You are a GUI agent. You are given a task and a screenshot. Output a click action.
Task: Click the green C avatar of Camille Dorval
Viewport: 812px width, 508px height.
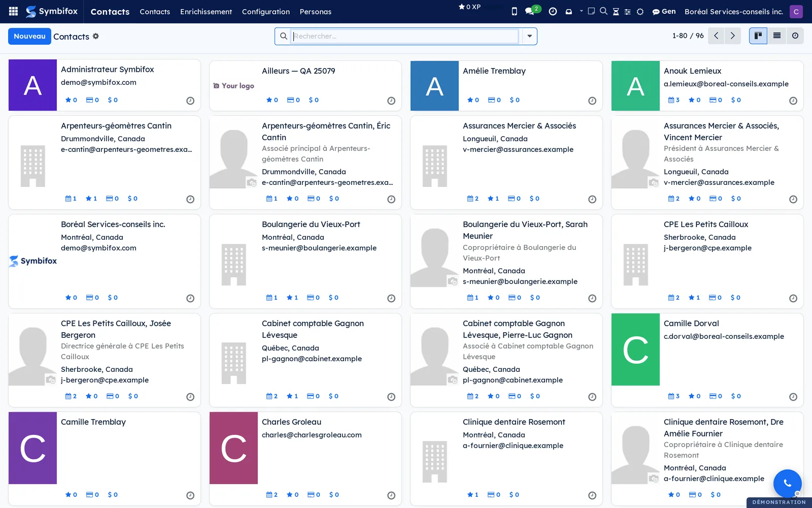click(x=635, y=350)
